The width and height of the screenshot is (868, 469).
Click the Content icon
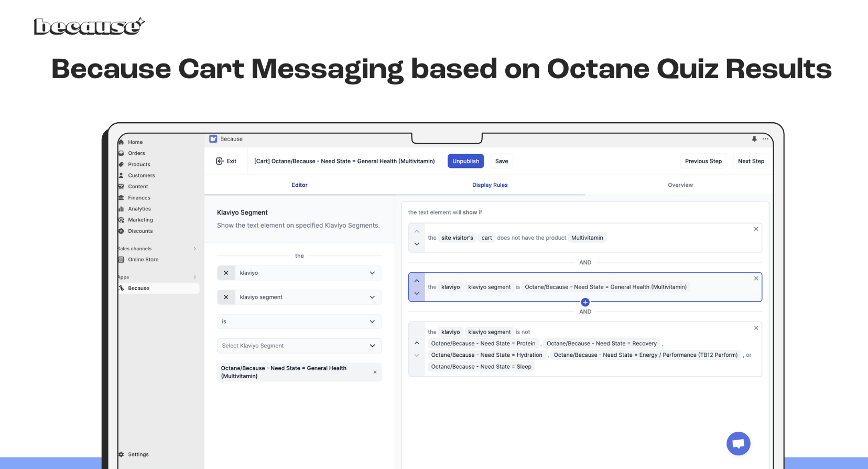(121, 186)
